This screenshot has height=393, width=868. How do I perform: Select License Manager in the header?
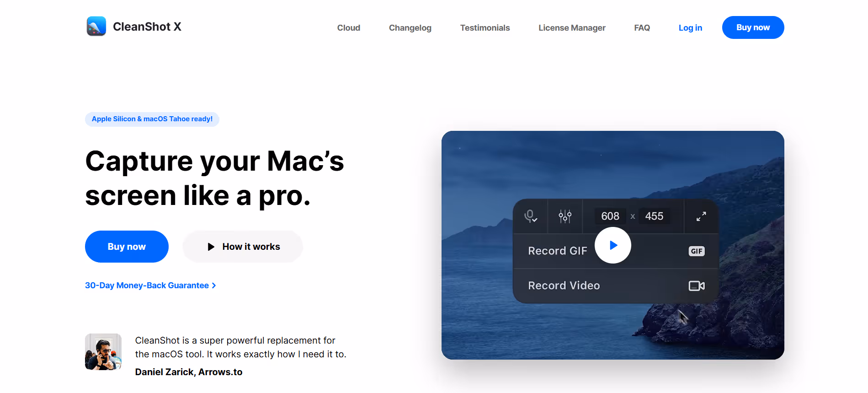(x=572, y=28)
